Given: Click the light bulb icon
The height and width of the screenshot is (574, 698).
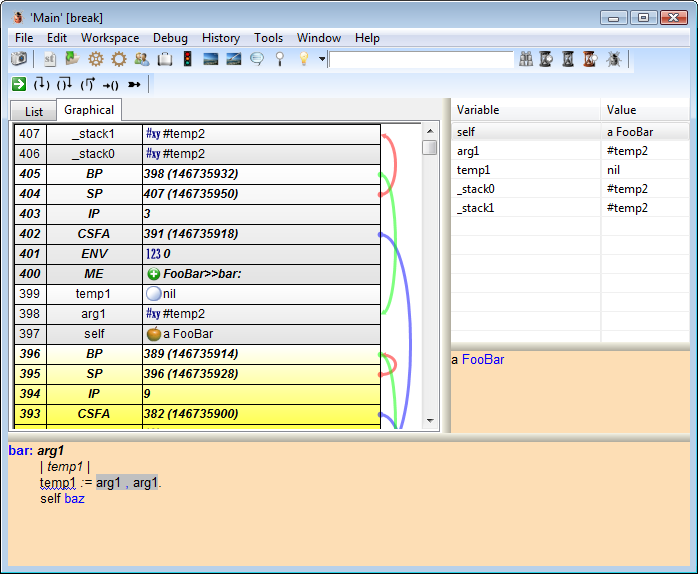Looking at the screenshot, I should 303,59.
